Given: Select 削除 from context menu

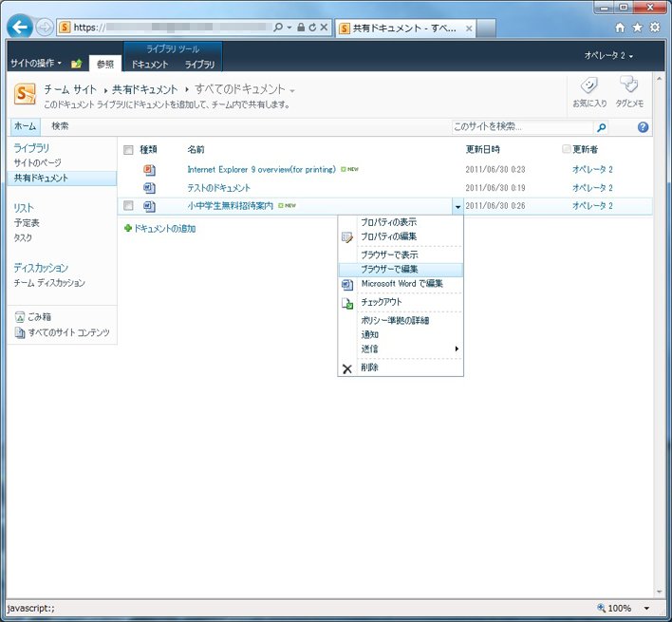Looking at the screenshot, I should coord(401,368).
